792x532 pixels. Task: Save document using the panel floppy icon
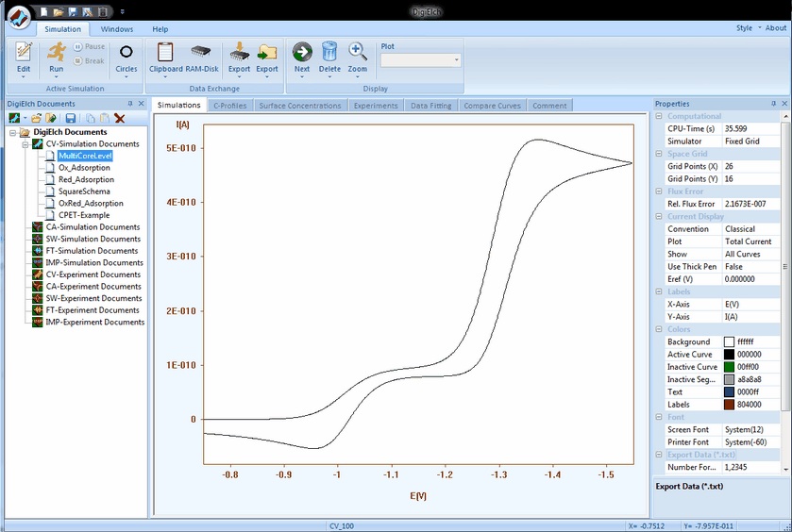click(71, 118)
